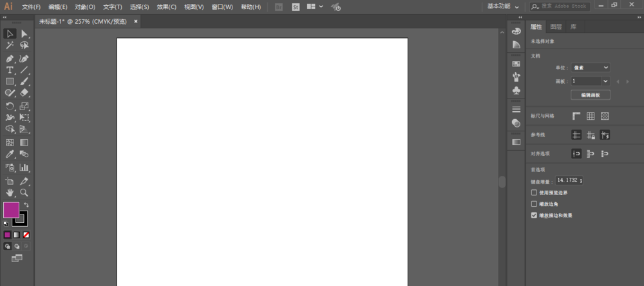Choose the Magic Wand tool

click(x=10, y=46)
